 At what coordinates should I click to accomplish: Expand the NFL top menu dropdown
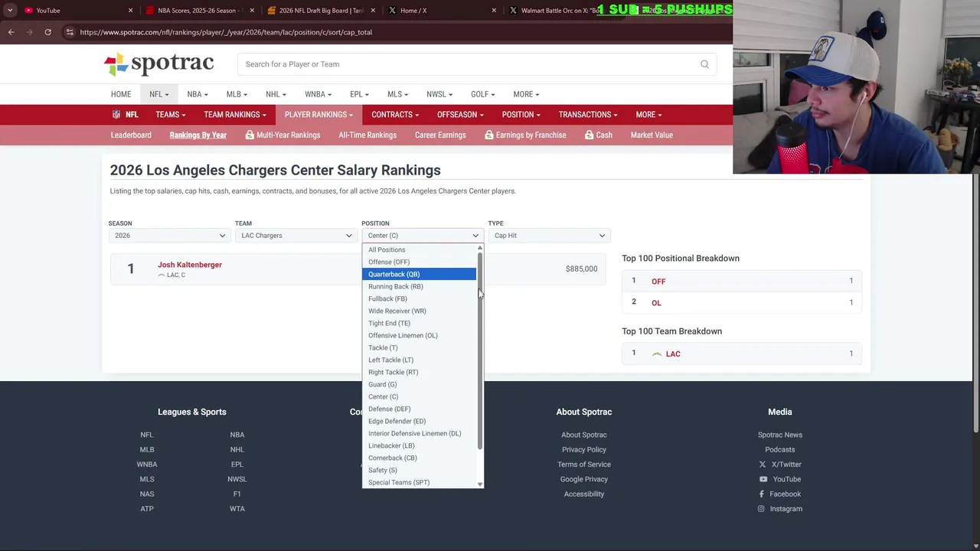tap(158, 94)
